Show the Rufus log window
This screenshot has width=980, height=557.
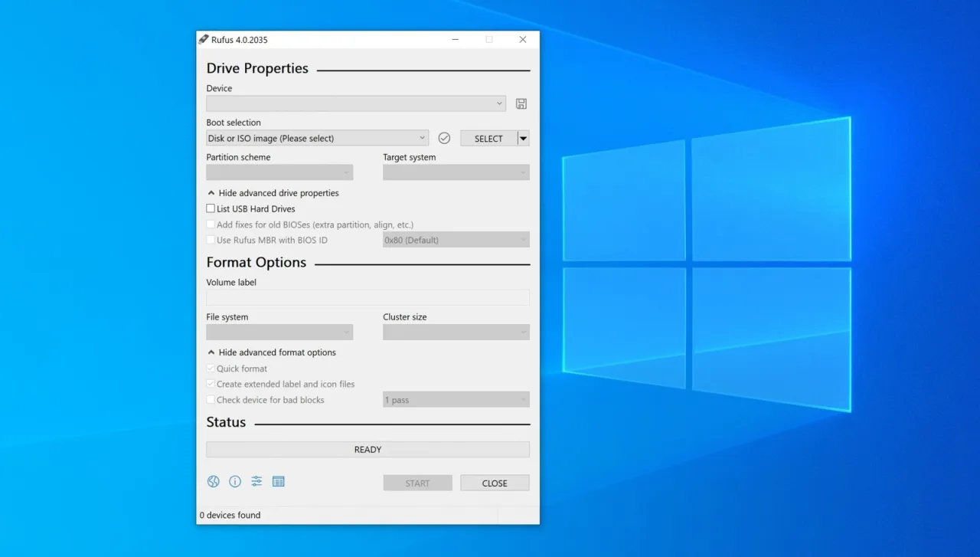[279, 481]
